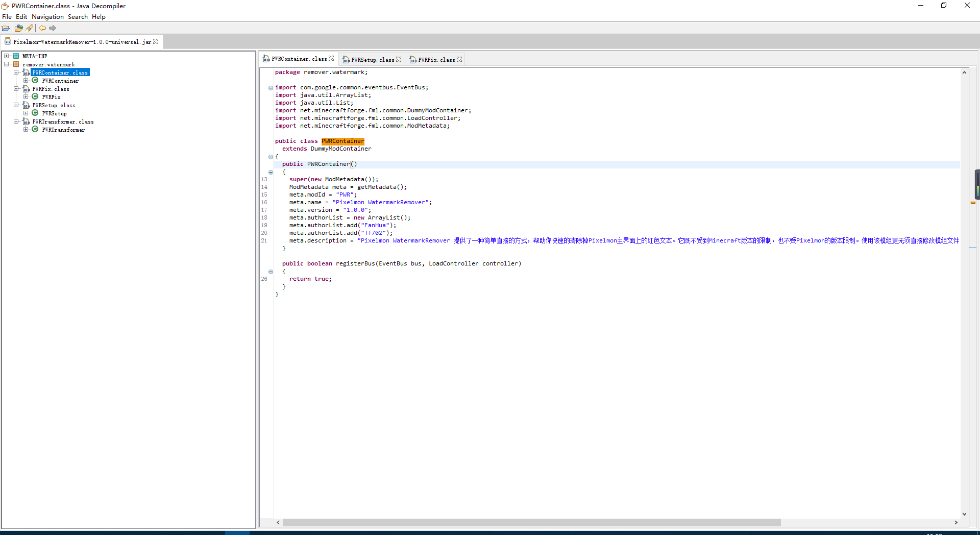Click the Search highlighter toolbar icon

pyautogui.click(x=30, y=28)
